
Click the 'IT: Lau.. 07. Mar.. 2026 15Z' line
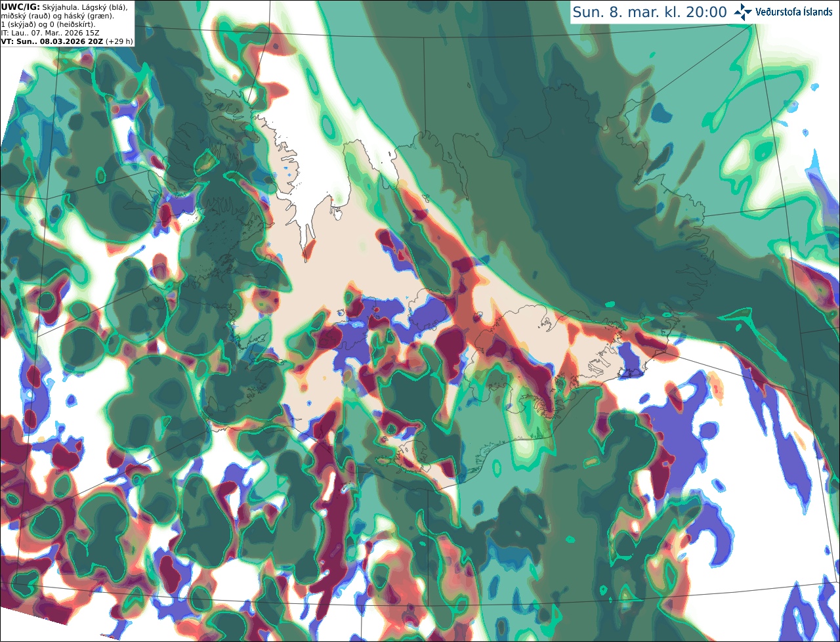(x=50, y=33)
